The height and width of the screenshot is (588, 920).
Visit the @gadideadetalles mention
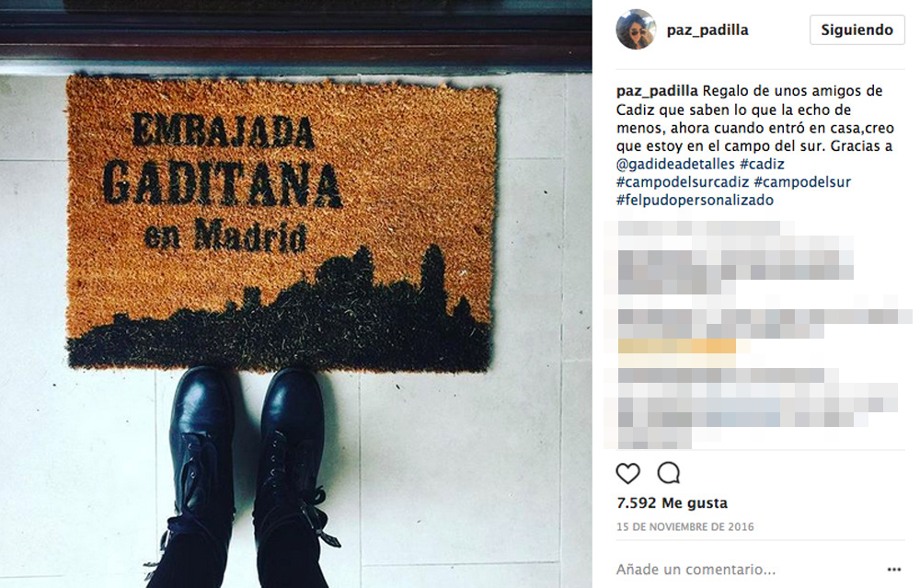coord(675,164)
